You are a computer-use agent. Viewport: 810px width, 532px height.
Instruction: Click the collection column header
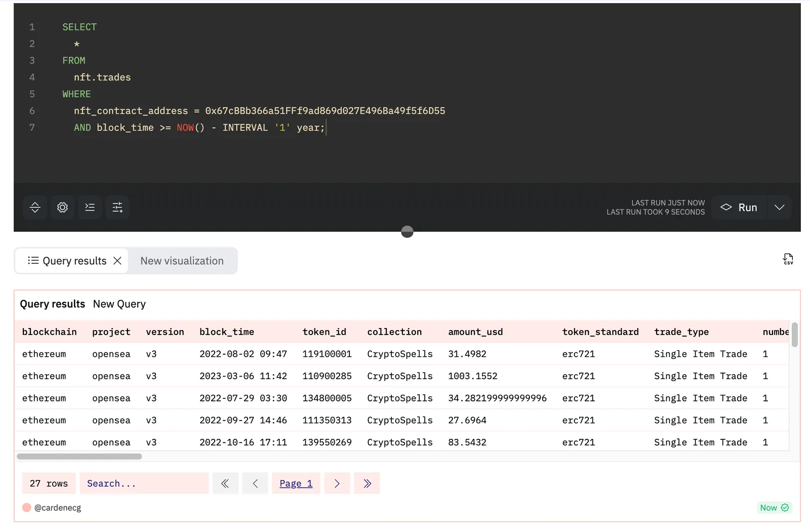click(394, 332)
